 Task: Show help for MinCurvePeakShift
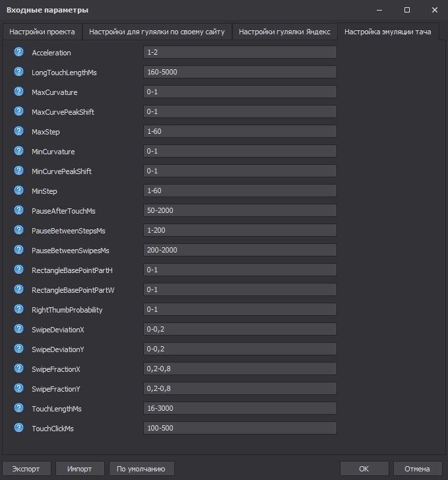(18, 171)
